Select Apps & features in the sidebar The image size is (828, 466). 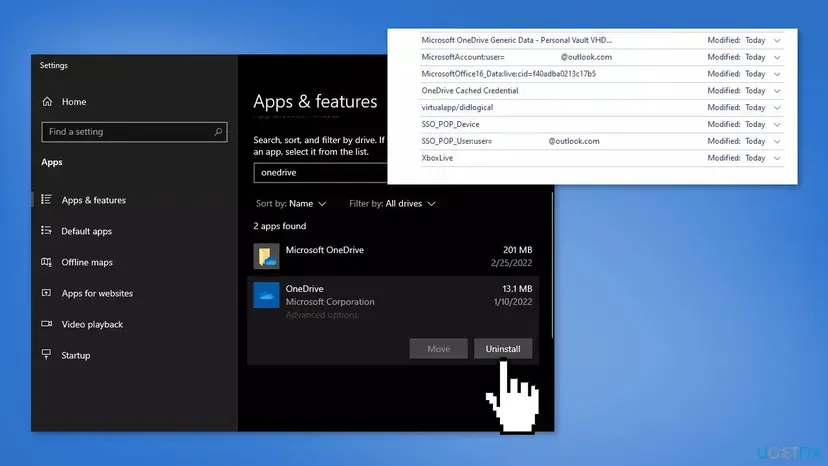point(93,200)
